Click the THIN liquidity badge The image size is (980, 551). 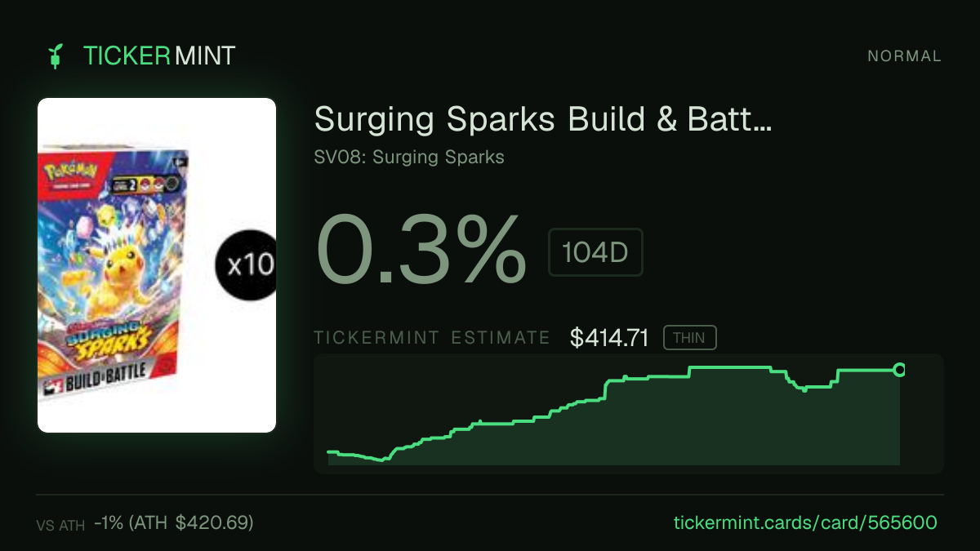pyautogui.click(x=689, y=337)
